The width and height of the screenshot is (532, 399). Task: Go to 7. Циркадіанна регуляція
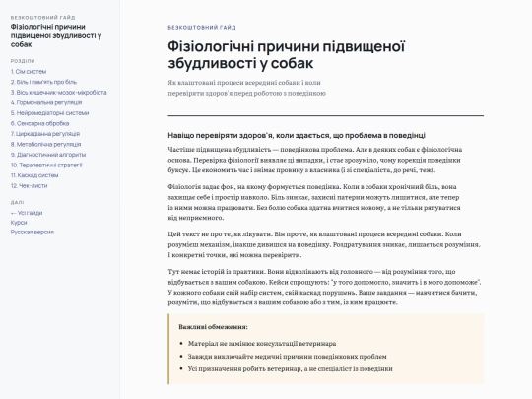click(45, 134)
